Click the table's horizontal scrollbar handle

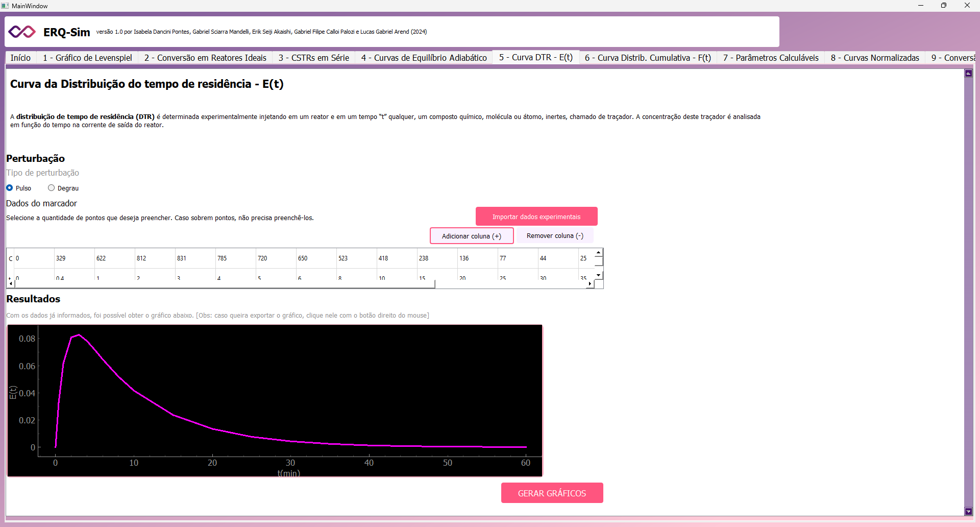point(224,284)
